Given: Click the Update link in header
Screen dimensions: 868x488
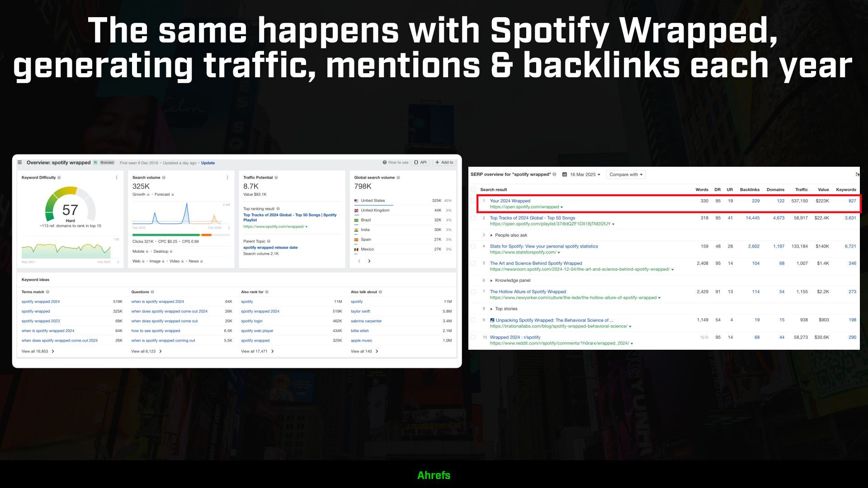Looking at the screenshot, I should click(208, 163).
